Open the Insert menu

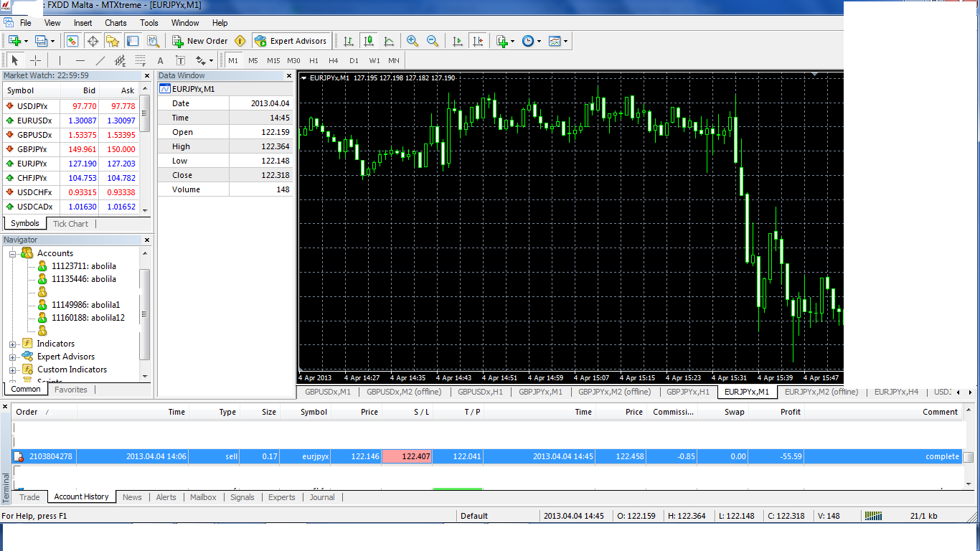pyautogui.click(x=83, y=23)
